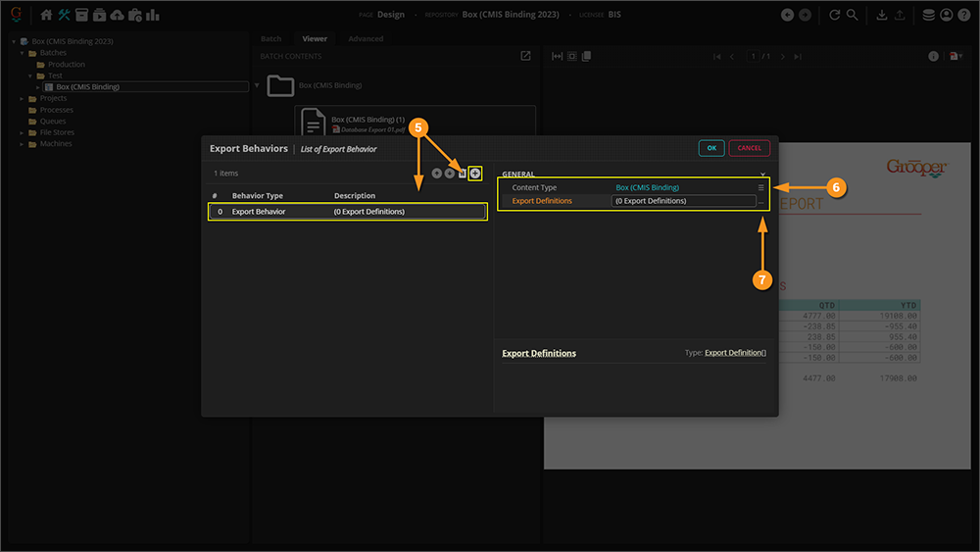Open the Design page tools icon

(64, 15)
